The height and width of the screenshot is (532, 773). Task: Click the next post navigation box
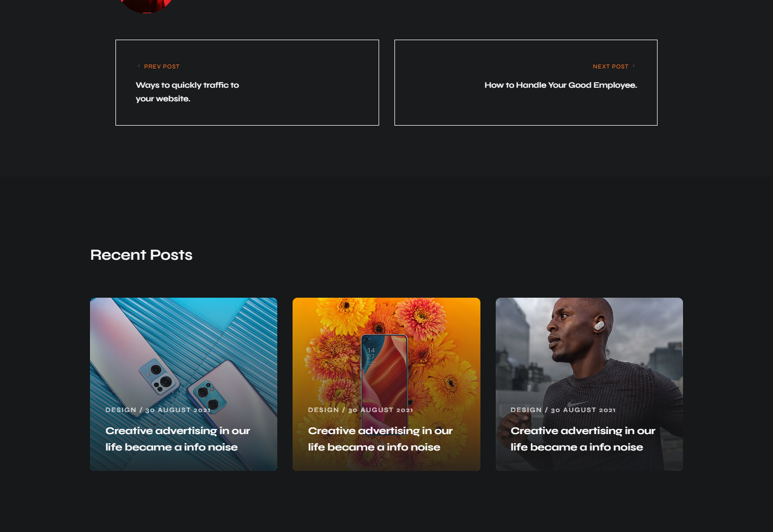pyautogui.click(x=526, y=83)
